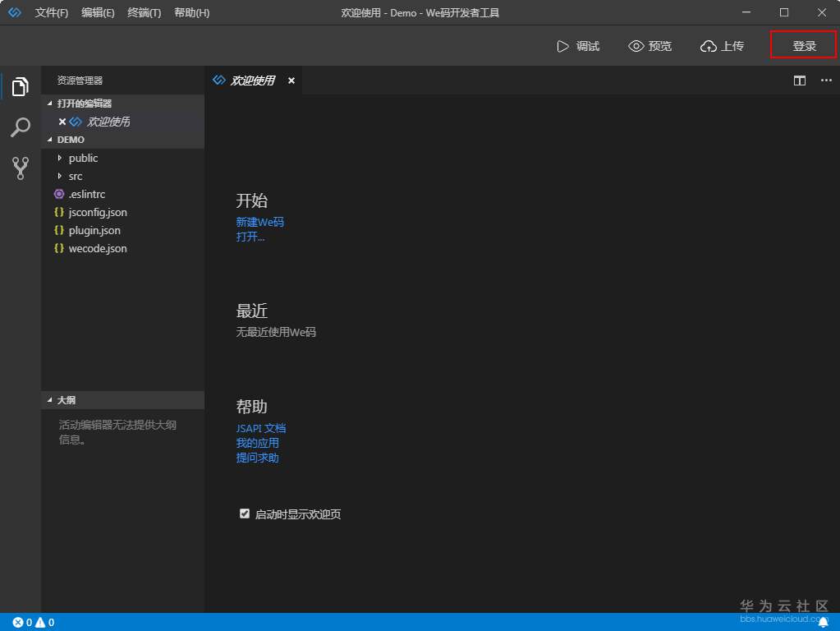Screen dimensions: 840x631
Task: Open the Source Control branch icon
Action: (x=20, y=168)
